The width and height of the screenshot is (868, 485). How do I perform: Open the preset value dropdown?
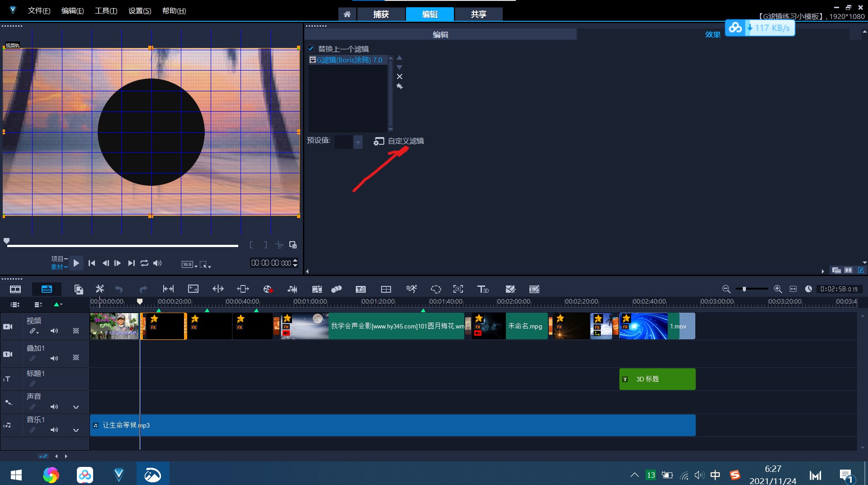pyautogui.click(x=358, y=142)
